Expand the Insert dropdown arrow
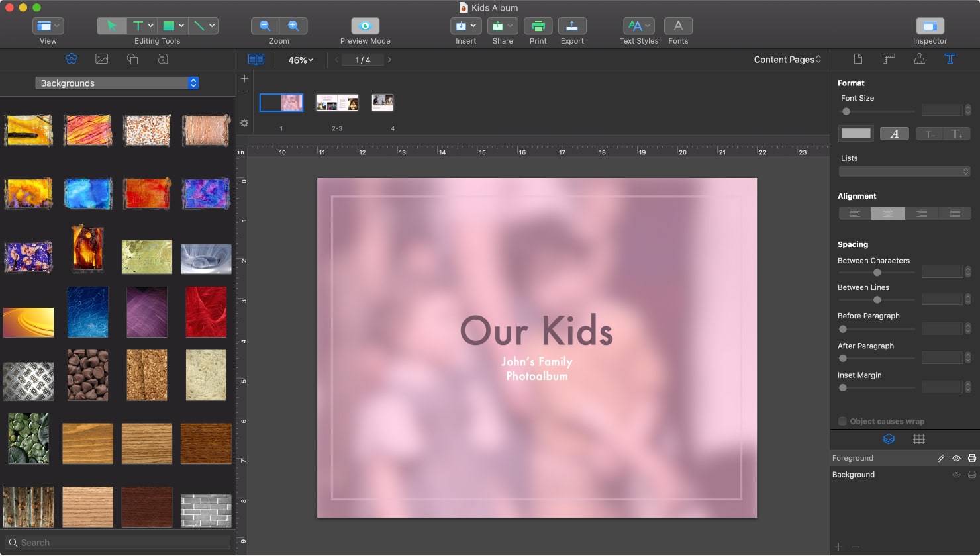The image size is (980, 556). pyautogui.click(x=474, y=25)
